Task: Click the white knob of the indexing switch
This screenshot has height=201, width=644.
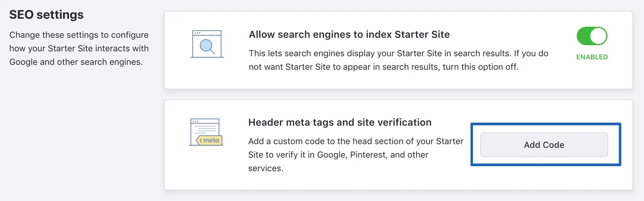Action: tap(598, 36)
